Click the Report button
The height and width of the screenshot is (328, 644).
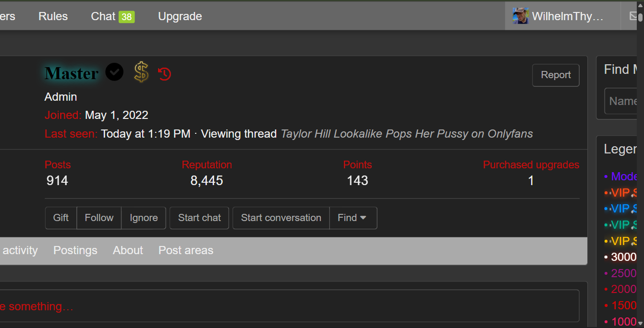pos(556,75)
